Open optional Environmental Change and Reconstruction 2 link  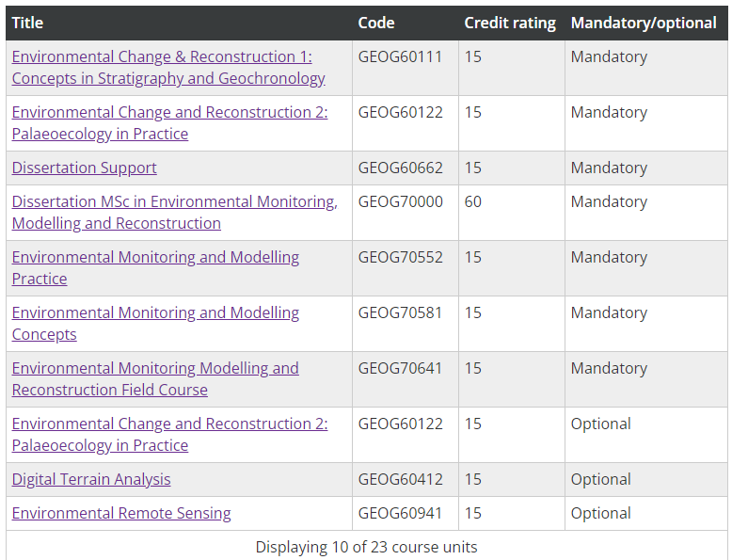[169, 435]
